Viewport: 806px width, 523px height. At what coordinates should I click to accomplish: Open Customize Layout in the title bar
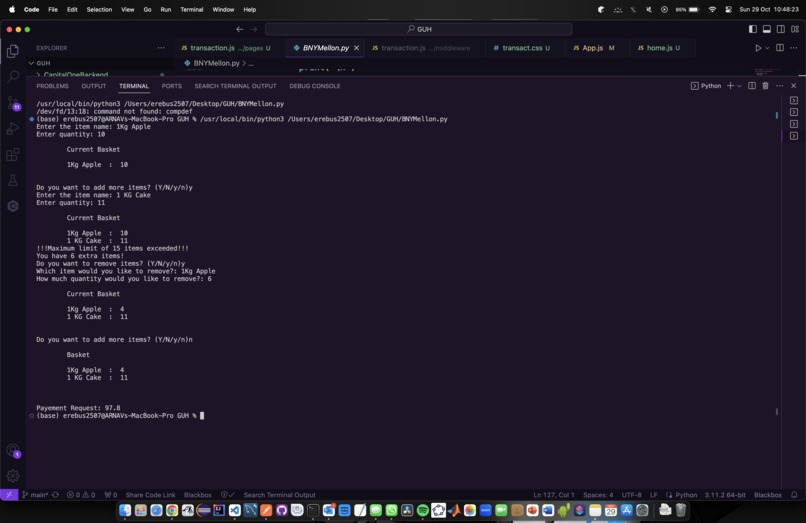tap(795, 29)
